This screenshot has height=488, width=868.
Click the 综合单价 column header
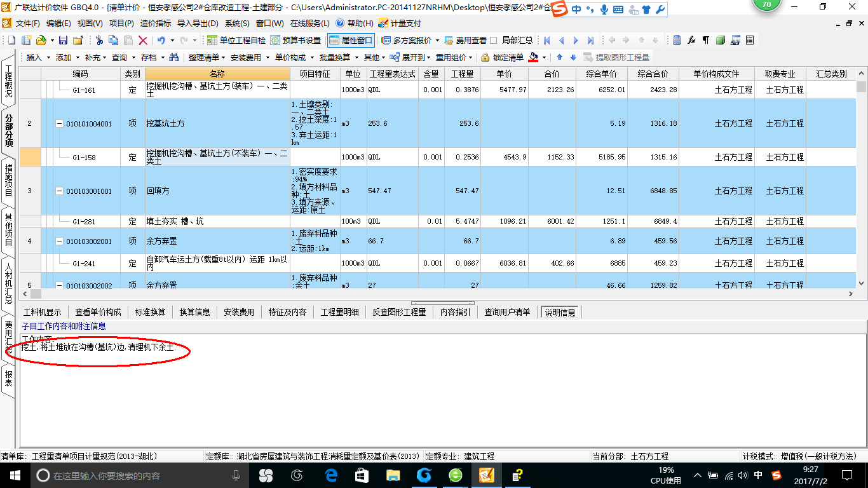click(x=602, y=74)
